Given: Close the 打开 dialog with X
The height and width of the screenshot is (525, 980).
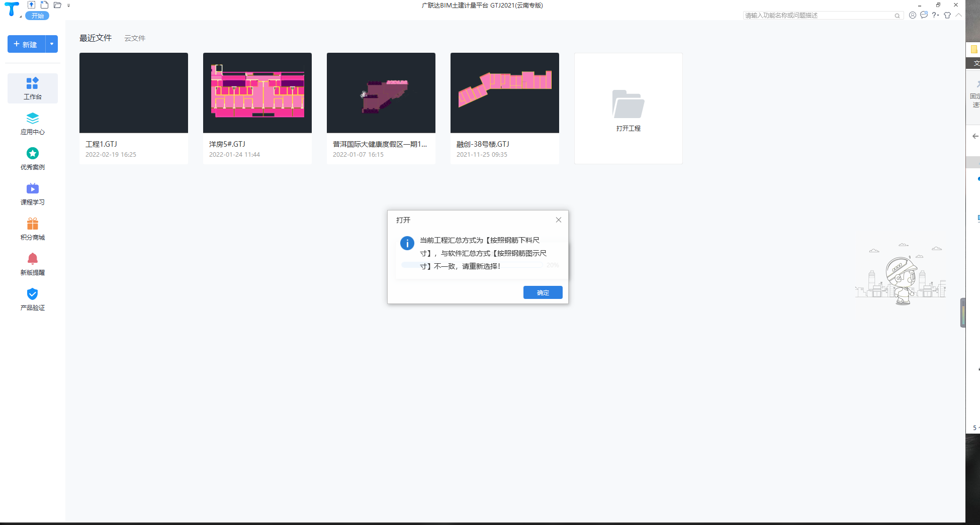Looking at the screenshot, I should click(x=559, y=220).
